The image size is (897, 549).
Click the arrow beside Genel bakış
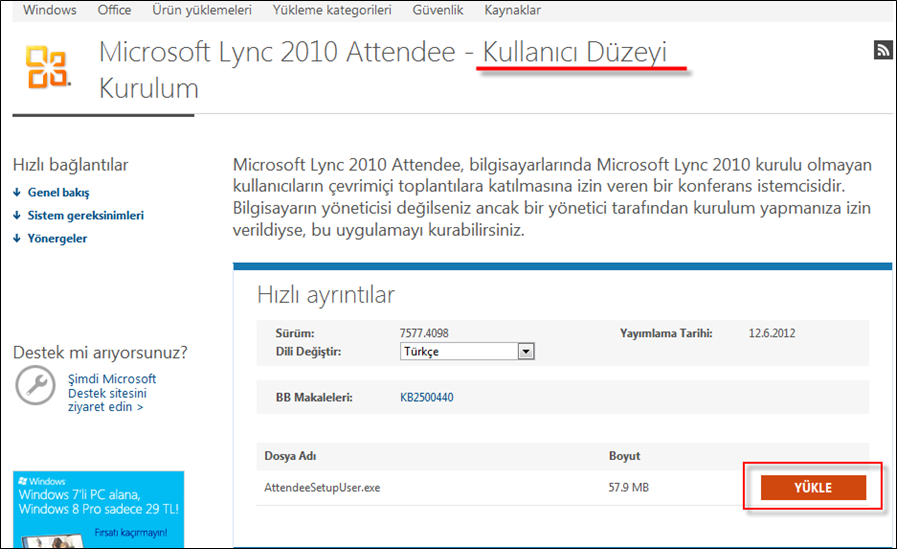click(17, 193)
